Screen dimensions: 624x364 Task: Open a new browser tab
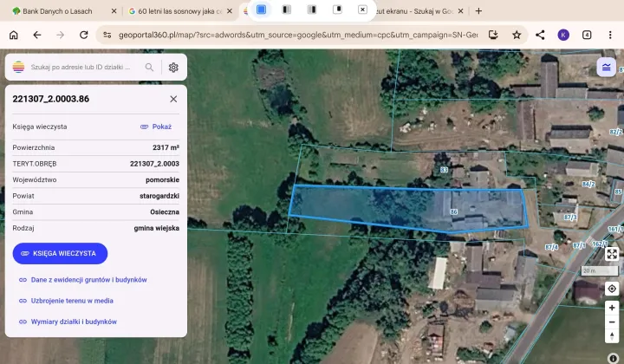click(x=478, y=11)
